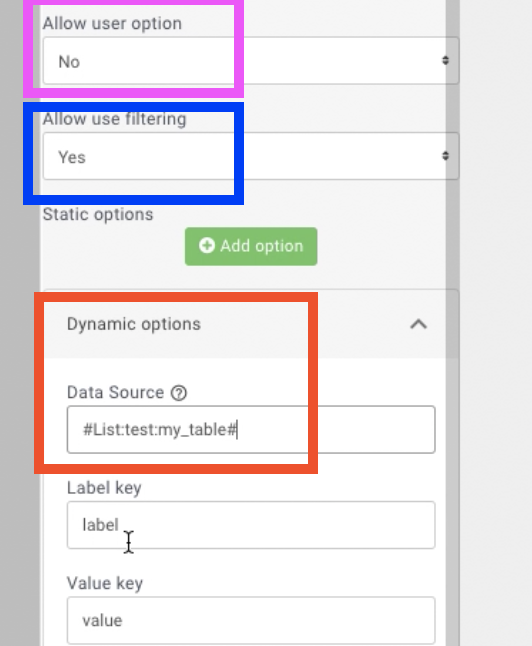Click the #List:test:my_table# text in Data Source
Image resolution: width=532 pixels, height=646 pixels.
click(x=160, y=430)
